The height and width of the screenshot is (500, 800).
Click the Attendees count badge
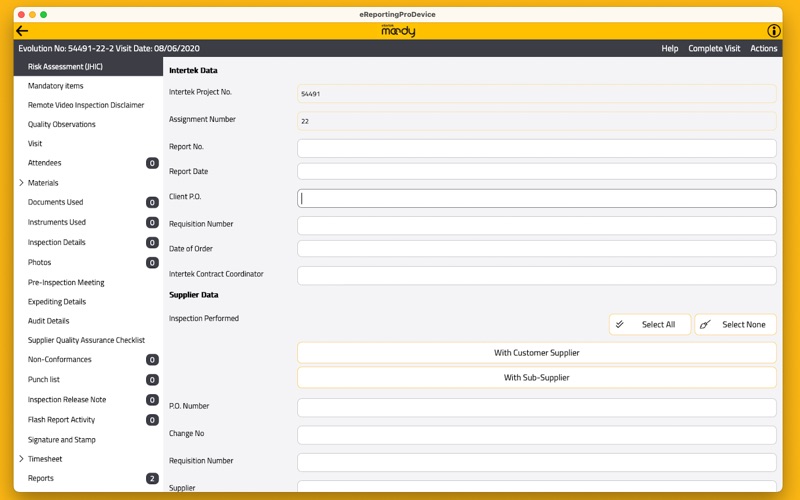point(152,163)
